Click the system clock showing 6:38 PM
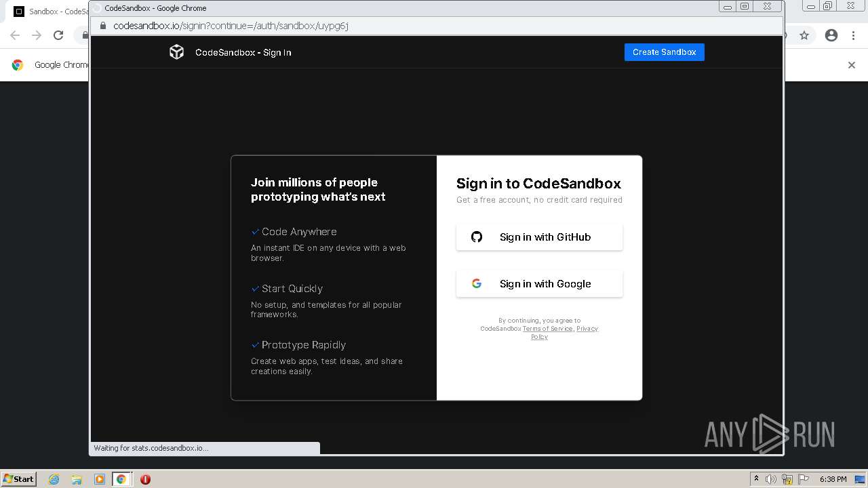Viewport: 868px width, 488px height. pos(833,479)
